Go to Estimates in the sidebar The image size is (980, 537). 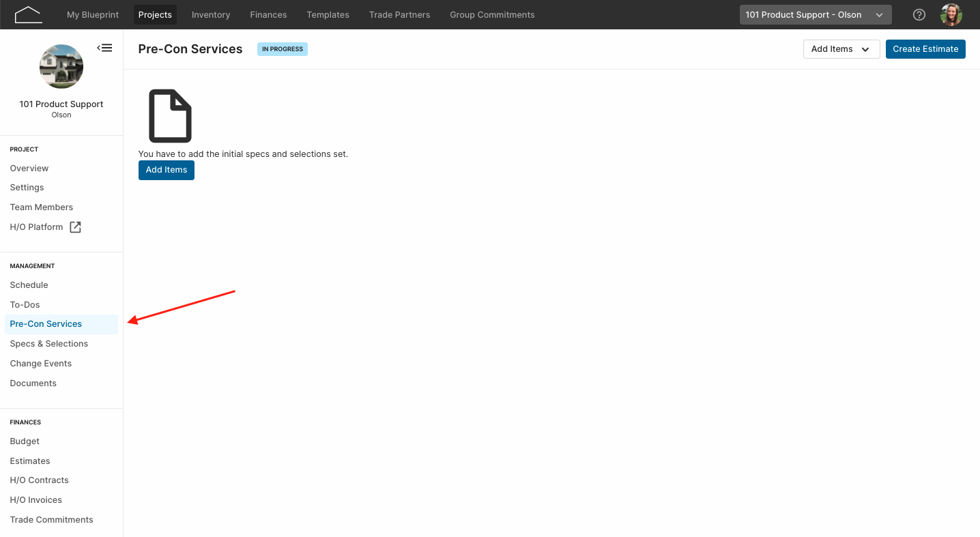(x=30, y=461)
